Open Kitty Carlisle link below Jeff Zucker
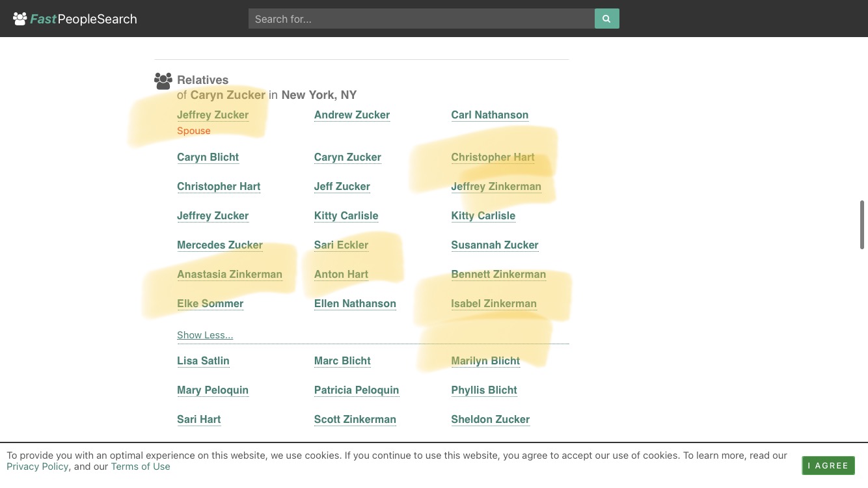The height and width of the screenshot is (488, 868). click(x=346, y=216)
